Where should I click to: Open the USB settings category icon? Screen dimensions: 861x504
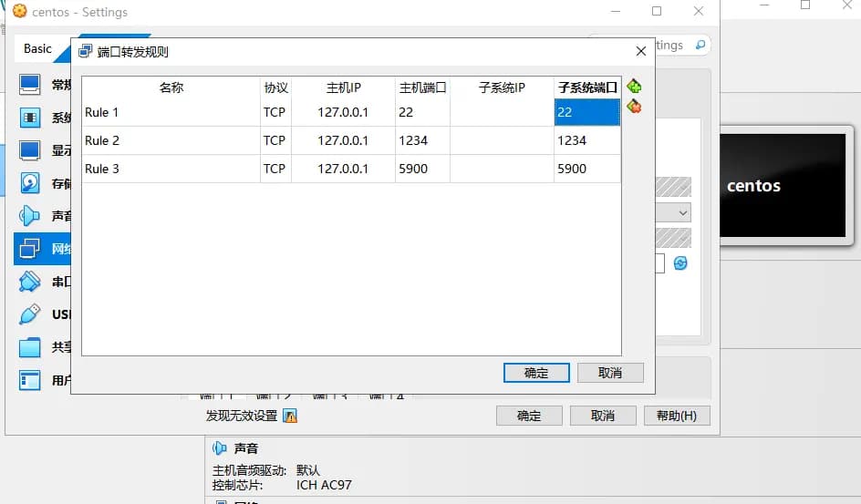pos(30,314)
